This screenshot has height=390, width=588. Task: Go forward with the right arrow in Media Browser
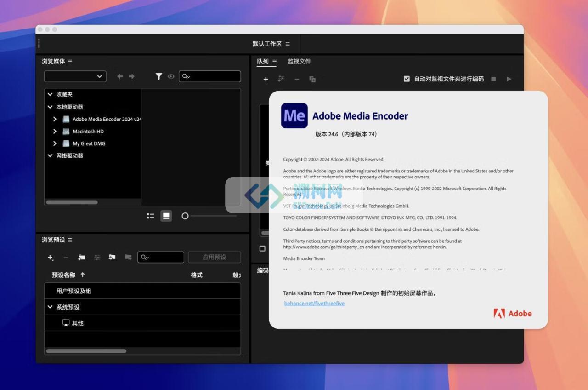click(132, 76)
